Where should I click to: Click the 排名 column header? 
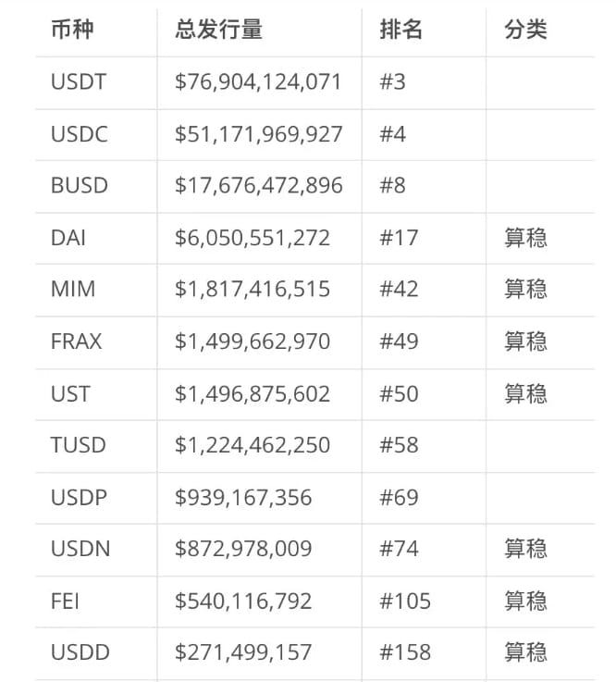click(400, 30)
